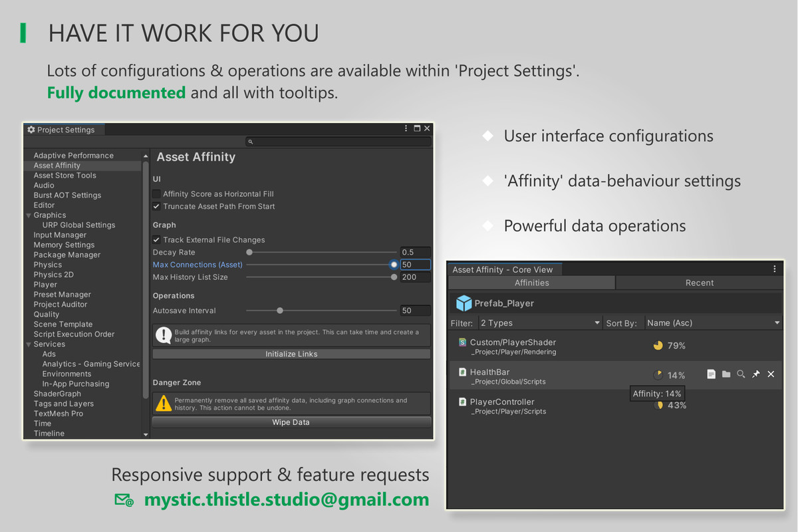798x532 pixels.
Task: Click the settings list vertical scrollbar
Action: point(146,279)
